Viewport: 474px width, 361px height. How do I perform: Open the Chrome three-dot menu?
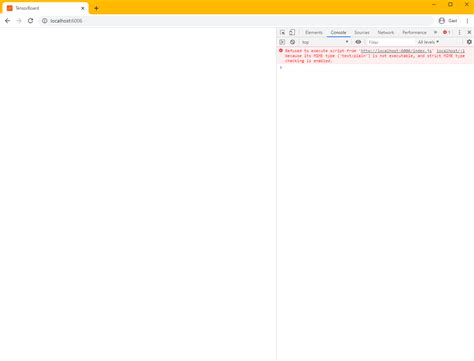coord(467,21)
